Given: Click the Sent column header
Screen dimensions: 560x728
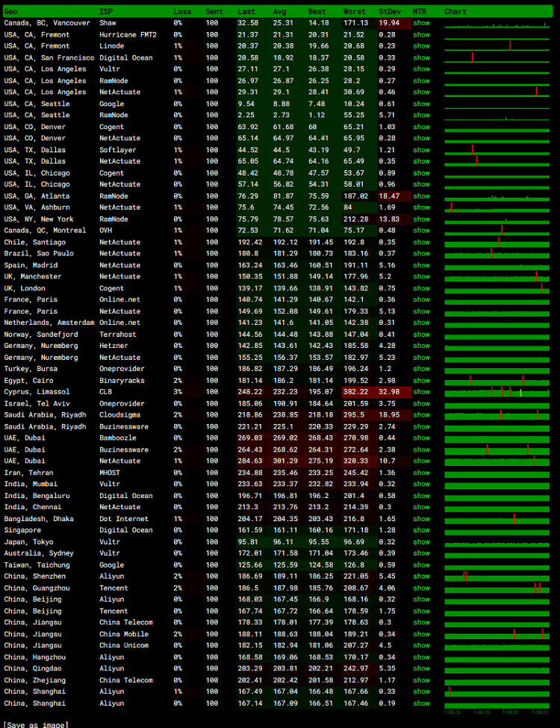Looking at the screenshot, I should (214, 12).
